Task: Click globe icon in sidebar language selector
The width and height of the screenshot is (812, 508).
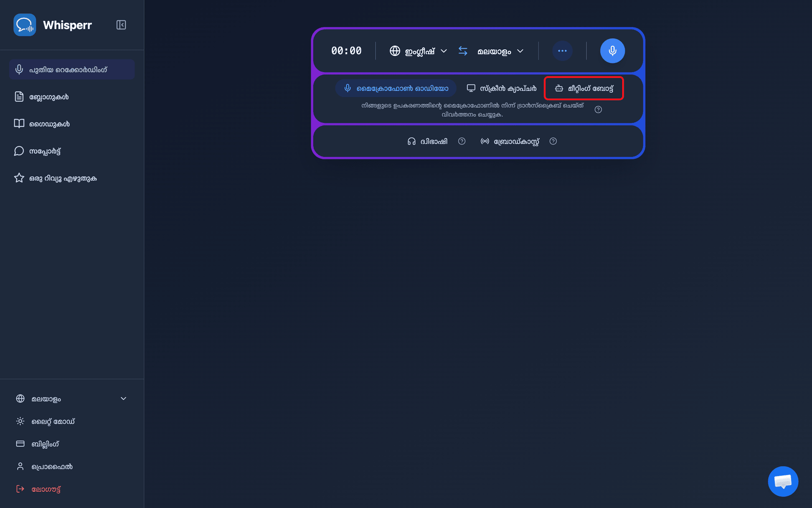Action: (x=20, y=399)
